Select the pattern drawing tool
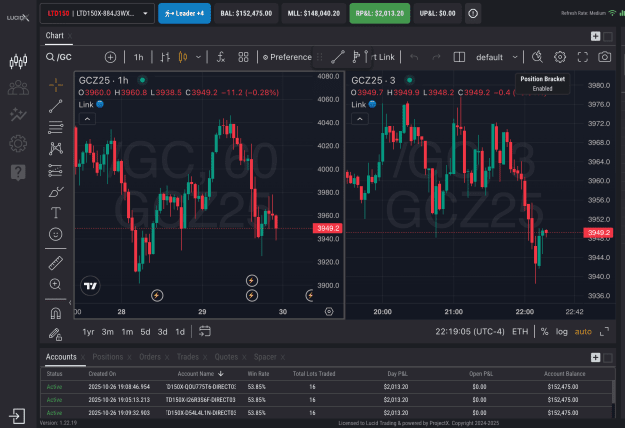625x428 pixels. tap(56, 149)
